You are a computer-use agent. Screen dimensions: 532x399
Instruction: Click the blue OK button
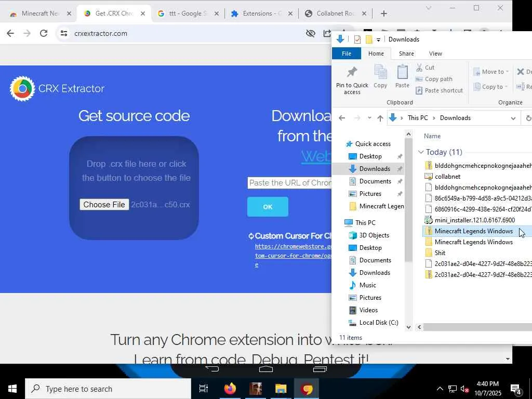point(268,207)
